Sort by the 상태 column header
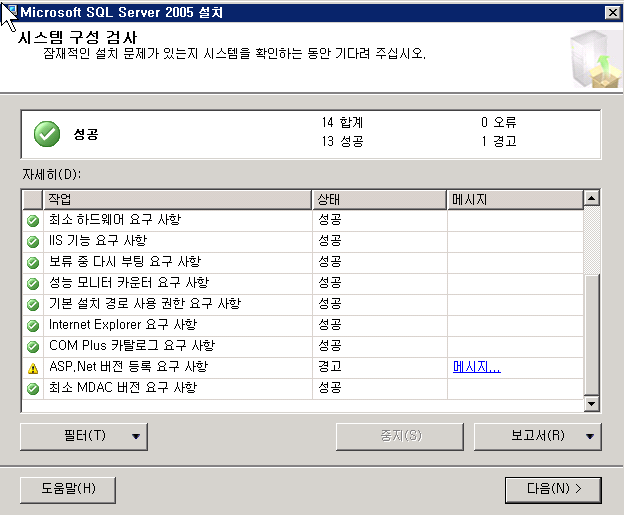The width and height of the screenshot is (624, 515). [379, 200]
